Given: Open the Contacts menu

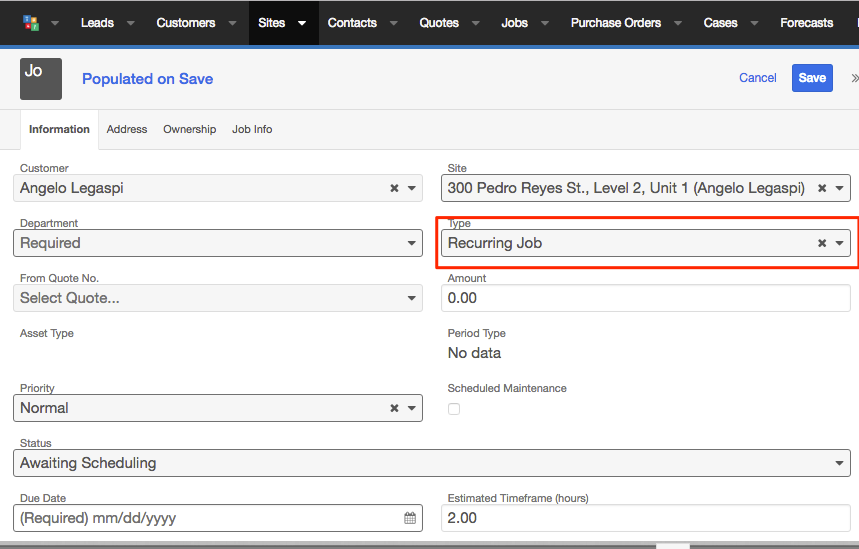Looking at the screenshot, I should (x=352, y=22).
